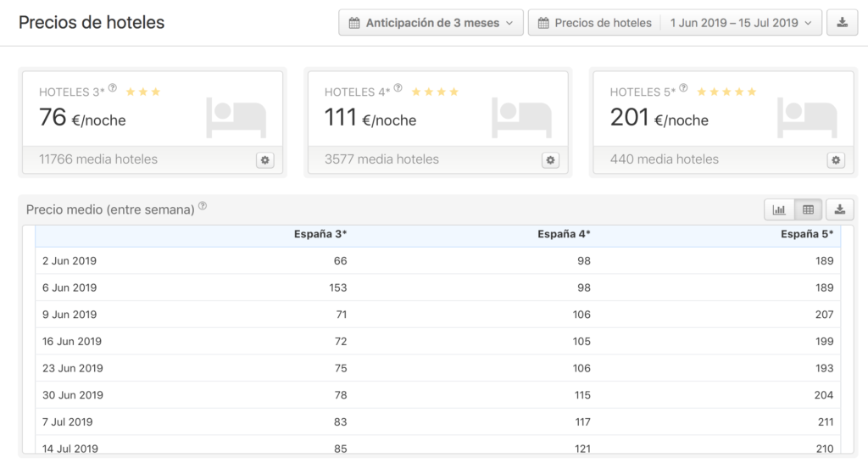Click the Precios de hoteles page title
This screenshot has width=868, height=463.
pos(92,23)
